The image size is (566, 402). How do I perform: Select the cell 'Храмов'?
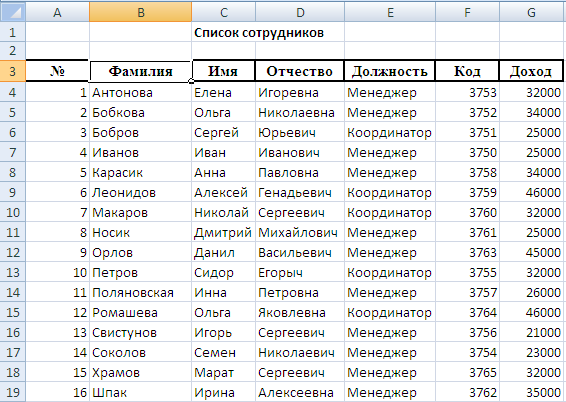pos(140,372)
